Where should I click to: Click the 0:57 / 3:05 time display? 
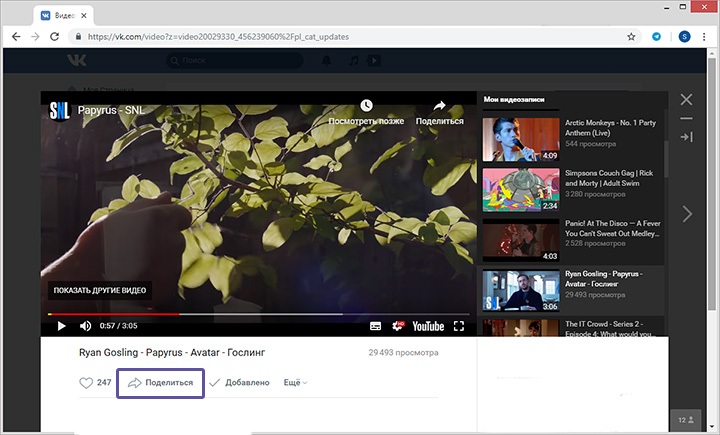click(x=118, y=326)
